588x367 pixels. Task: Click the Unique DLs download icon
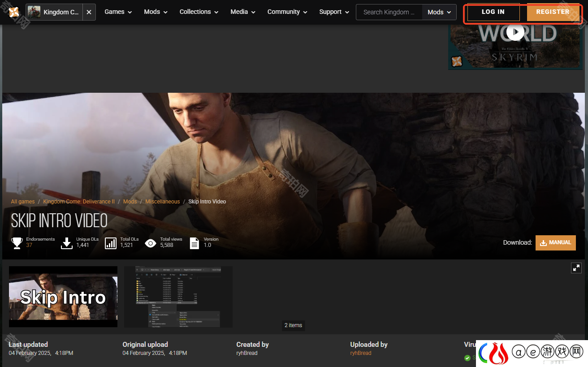67,243
